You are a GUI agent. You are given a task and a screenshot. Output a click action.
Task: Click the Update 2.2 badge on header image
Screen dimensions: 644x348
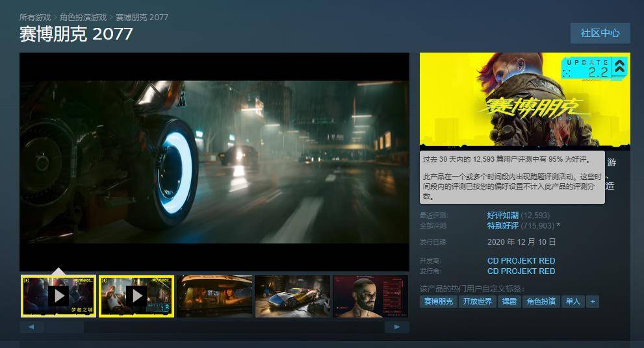(595, 69)
